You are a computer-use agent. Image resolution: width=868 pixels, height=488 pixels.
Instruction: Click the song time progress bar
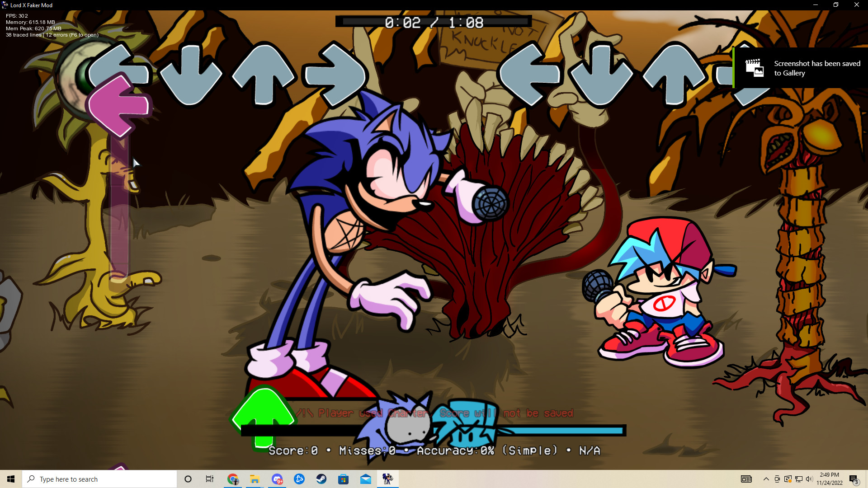(434, 22)
